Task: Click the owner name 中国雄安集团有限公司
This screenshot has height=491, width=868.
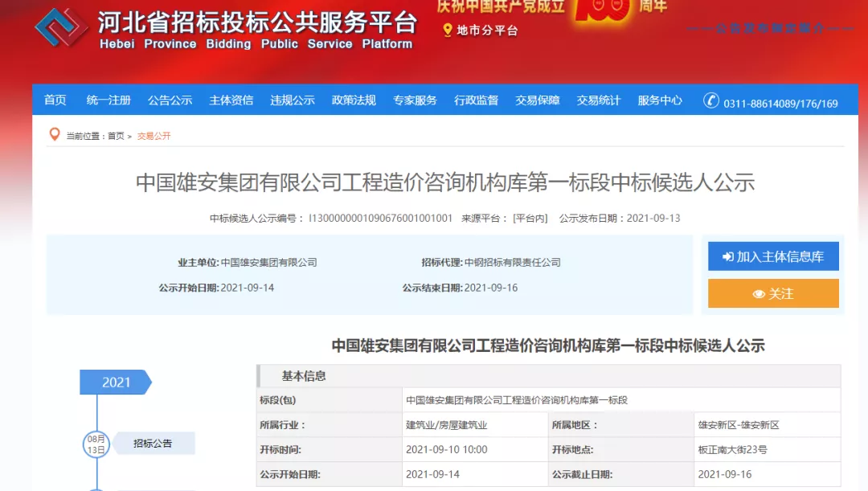Action: coord(269,263)
